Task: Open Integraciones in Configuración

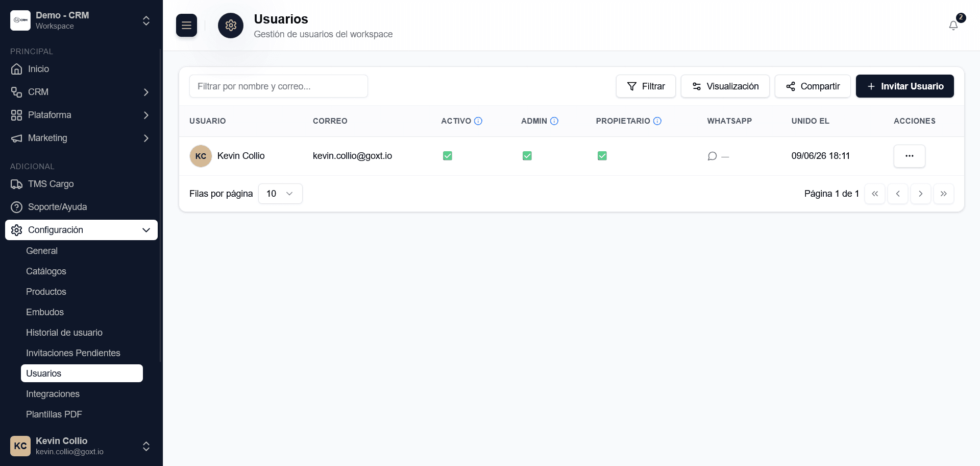Action: 53,394
